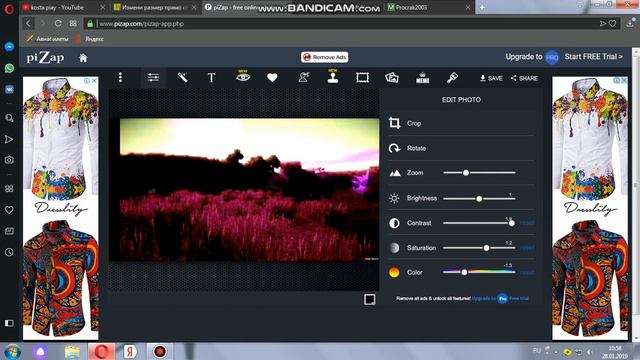The height and width of the screenshot is (360, 640).
Task: Open the Яндекс bookmark
Action: [90, 39]
